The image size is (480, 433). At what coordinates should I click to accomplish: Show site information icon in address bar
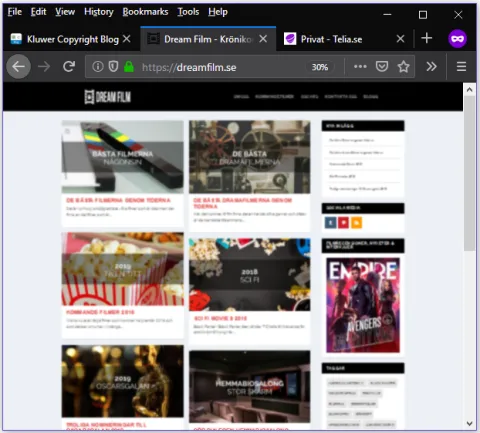(98, 67)
